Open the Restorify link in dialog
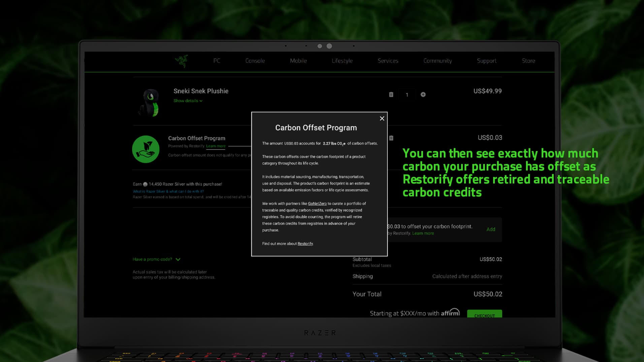The height and width of the screenshot is (362, 644). click(x=305, y=244)
